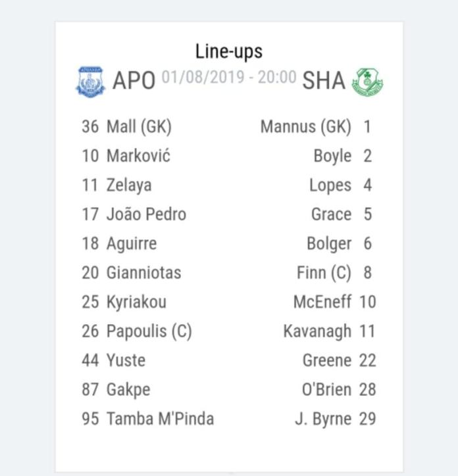Click the SHA green club crest
The width and height of the screenshot is (458, 476).
(367, 82)
